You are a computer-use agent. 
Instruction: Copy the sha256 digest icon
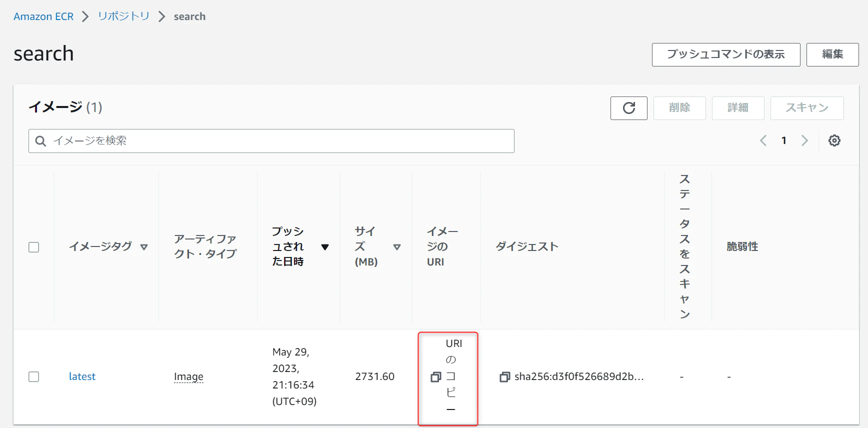pos(504,377)
